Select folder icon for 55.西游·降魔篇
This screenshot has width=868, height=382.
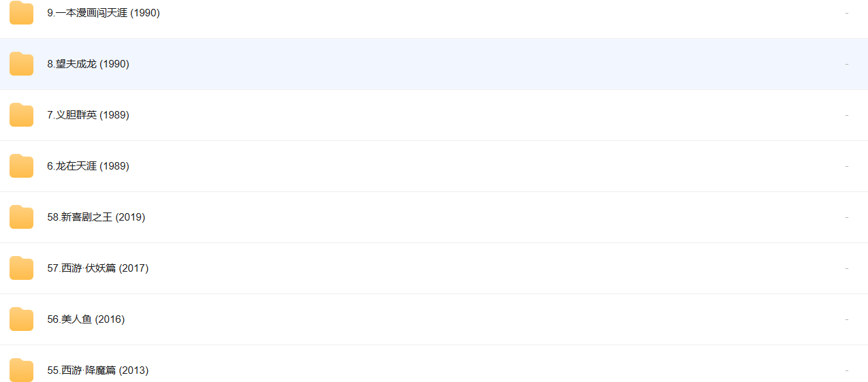21,370
